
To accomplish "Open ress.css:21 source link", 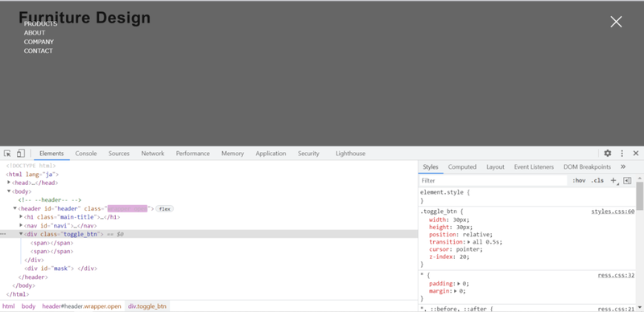I will click(x=616, y=309).
